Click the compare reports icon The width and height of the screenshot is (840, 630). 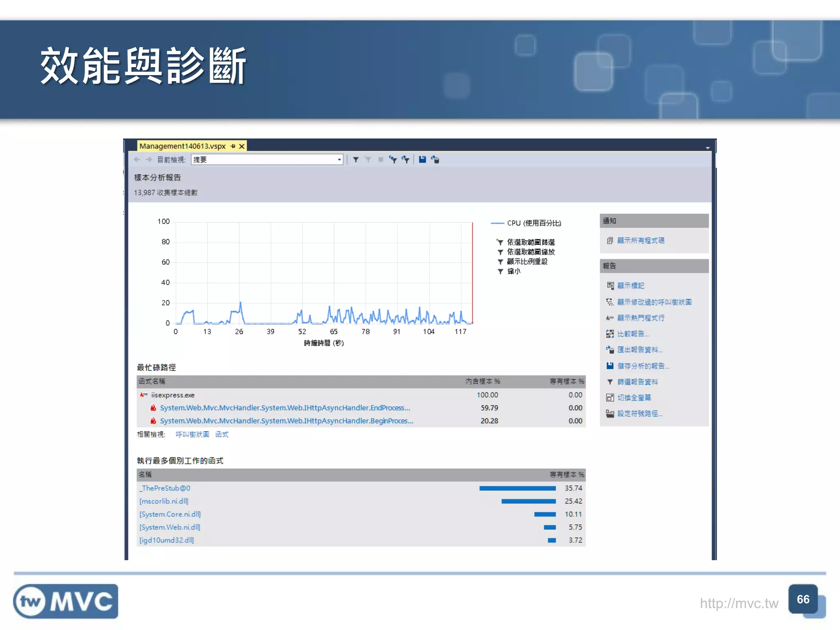[610, 334]
